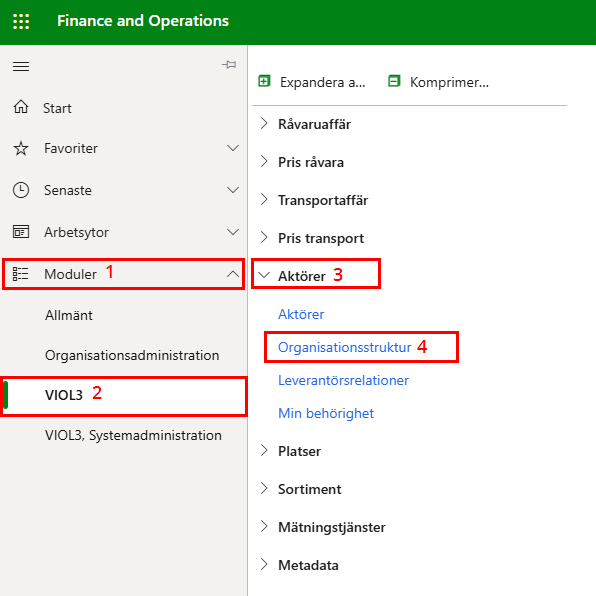Click Expandera alla plus icon
Screen dimensions: 596x596
264,81
